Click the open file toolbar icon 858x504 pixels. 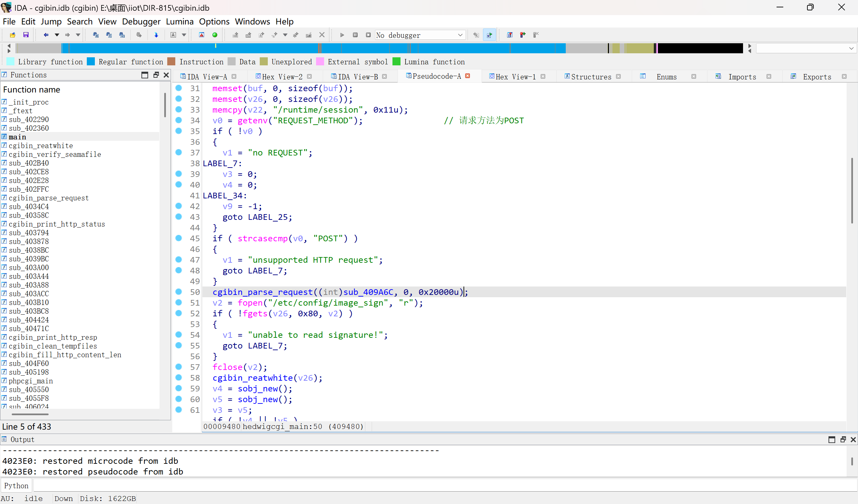13,35
